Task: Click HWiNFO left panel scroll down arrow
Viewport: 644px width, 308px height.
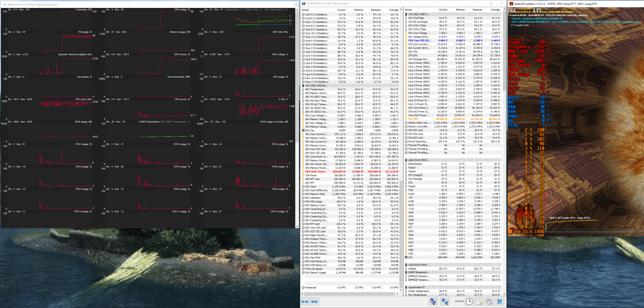Action: coord(401,290)
